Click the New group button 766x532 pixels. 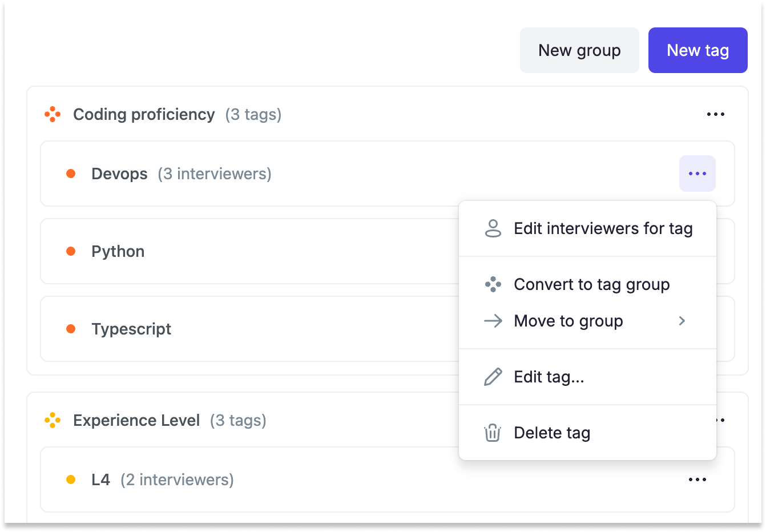(579, 50)
